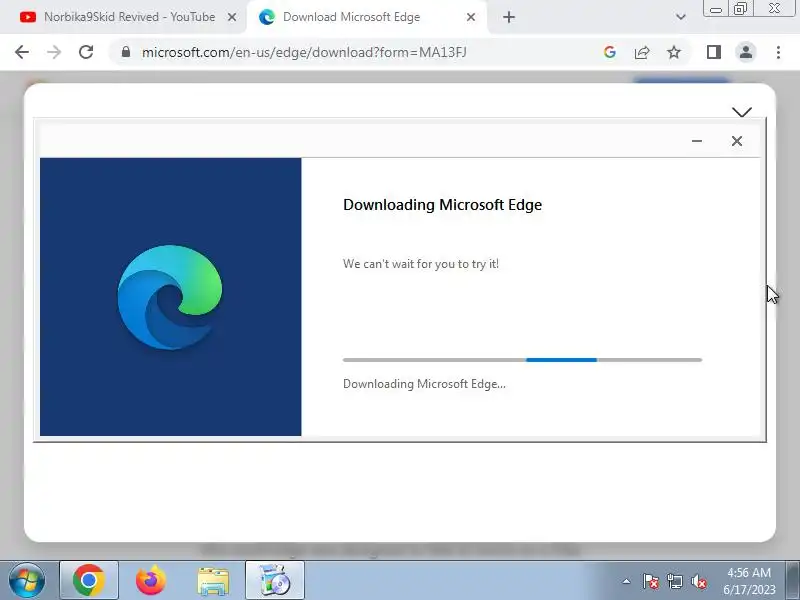Minimize the Chrome browser window
The image size is (800, 600).
(x=716, y=9)
